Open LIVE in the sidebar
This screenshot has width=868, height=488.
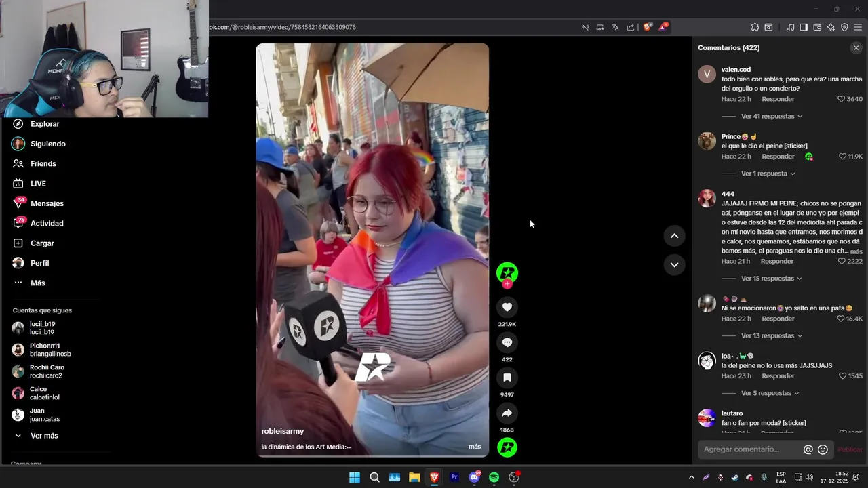click(x=38, y=184)
